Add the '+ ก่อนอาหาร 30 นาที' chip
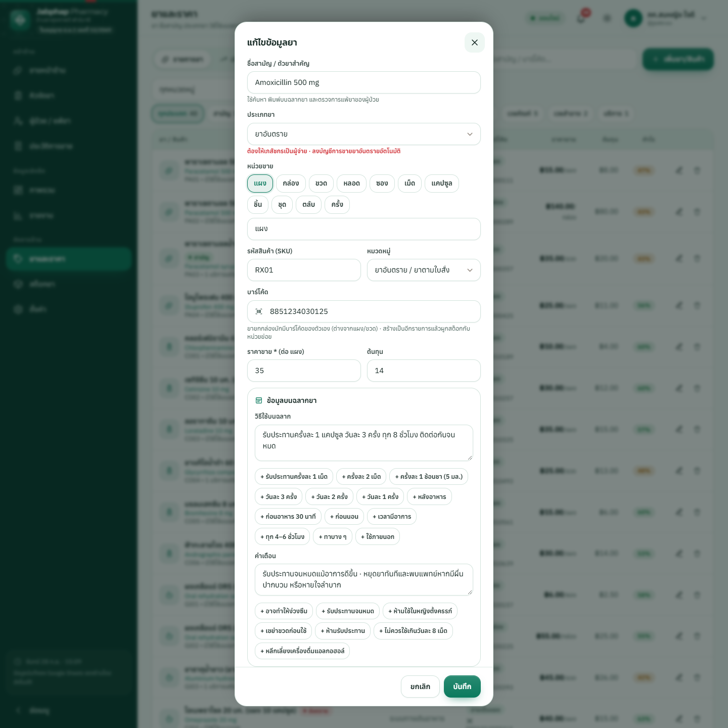728x728 pixels. (x=288, y=517)
